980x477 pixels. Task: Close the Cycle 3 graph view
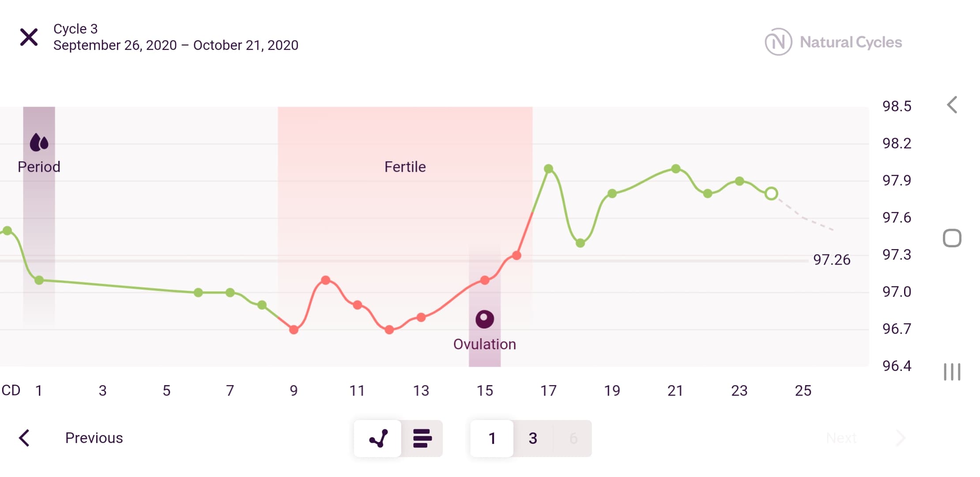[x=29, y=37]
